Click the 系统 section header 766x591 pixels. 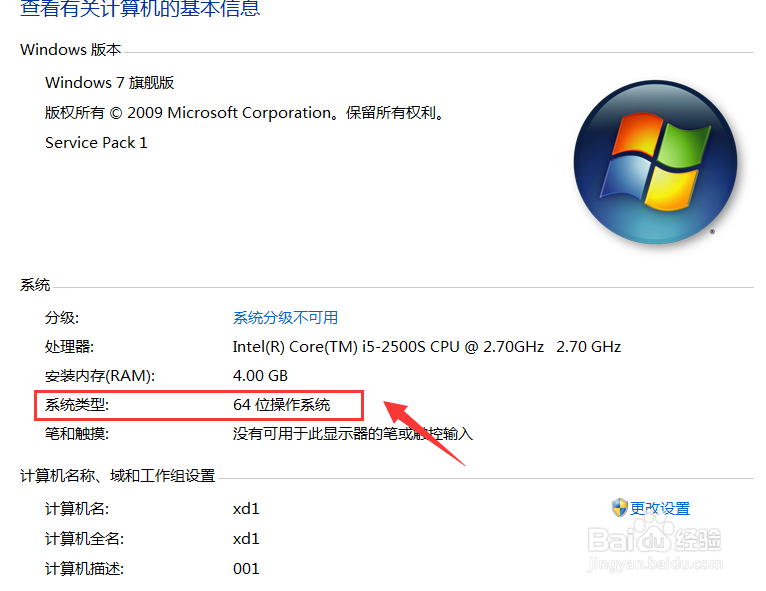[x=35, y=285]
